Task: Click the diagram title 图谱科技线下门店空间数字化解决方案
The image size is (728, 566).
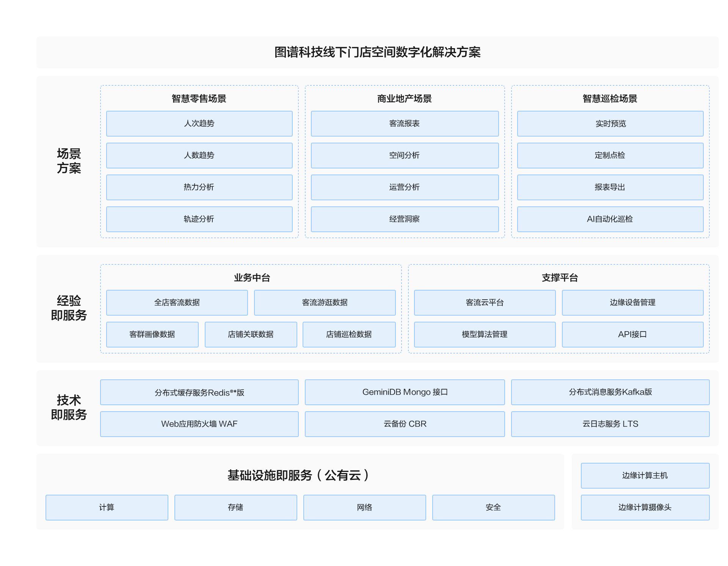Action: point(378,52)
